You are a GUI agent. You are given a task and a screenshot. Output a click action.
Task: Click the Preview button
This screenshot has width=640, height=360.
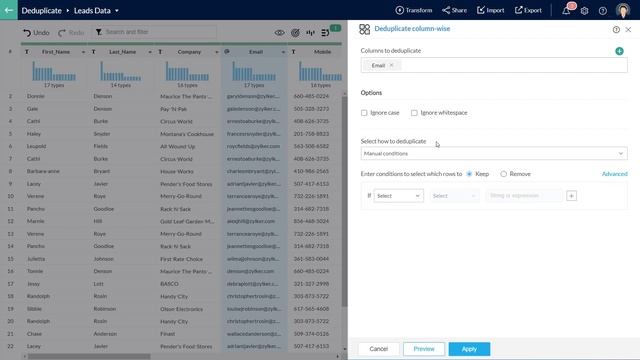coord(424,349)
